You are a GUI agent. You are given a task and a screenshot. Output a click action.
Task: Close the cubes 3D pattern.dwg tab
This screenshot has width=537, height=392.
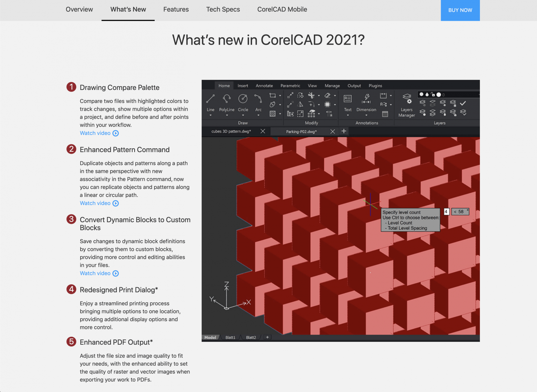(x=263, y=131)
